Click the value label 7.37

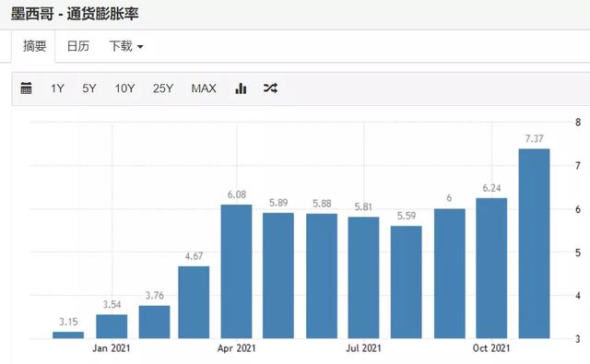(535, 139)
